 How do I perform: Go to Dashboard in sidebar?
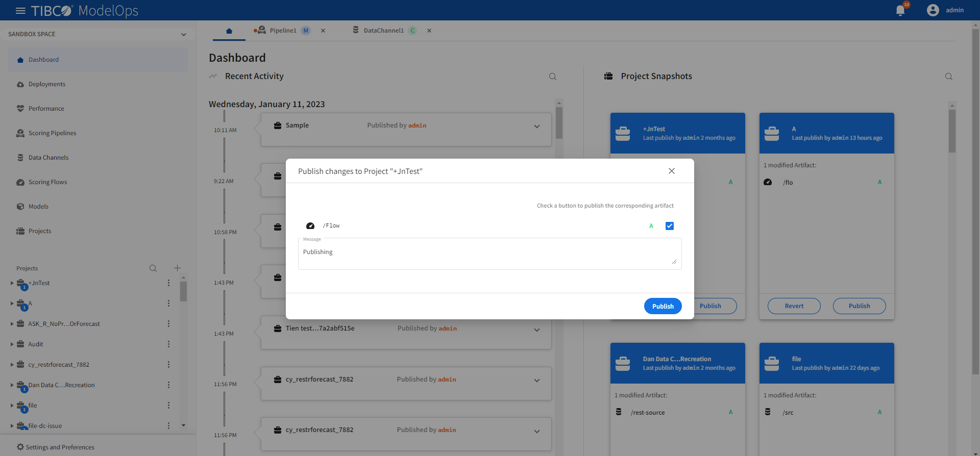point(98,60)
